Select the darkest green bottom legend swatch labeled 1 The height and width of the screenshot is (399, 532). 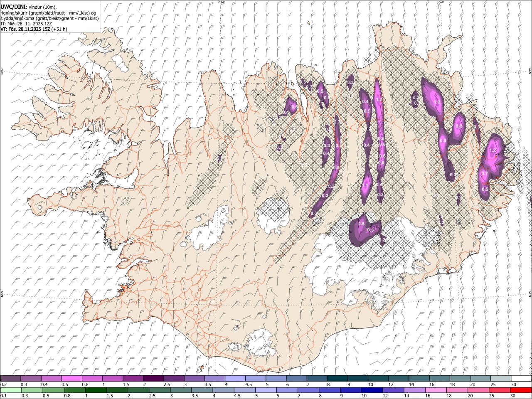point(96,390)
